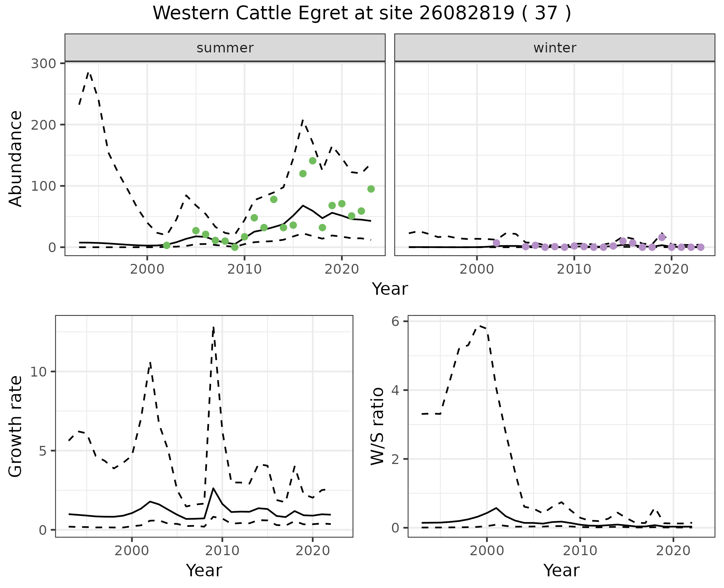The height and width of the screenshot is (588, 724).
Task: Click the chart title about Western Cattle Egret
Action: coord(362,14)
